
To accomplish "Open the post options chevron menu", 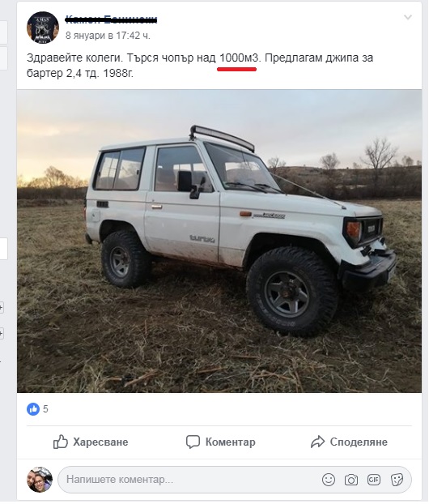I will (407, 17).
